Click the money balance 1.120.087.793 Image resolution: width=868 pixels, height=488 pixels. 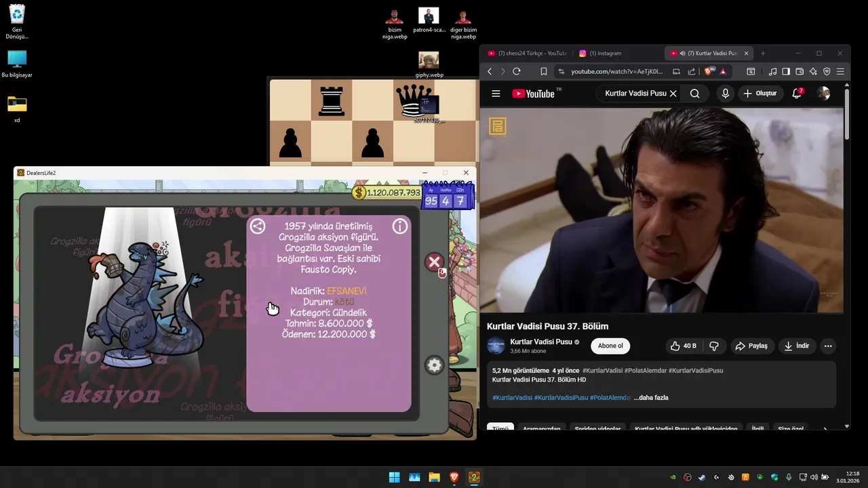coord(387,192)
